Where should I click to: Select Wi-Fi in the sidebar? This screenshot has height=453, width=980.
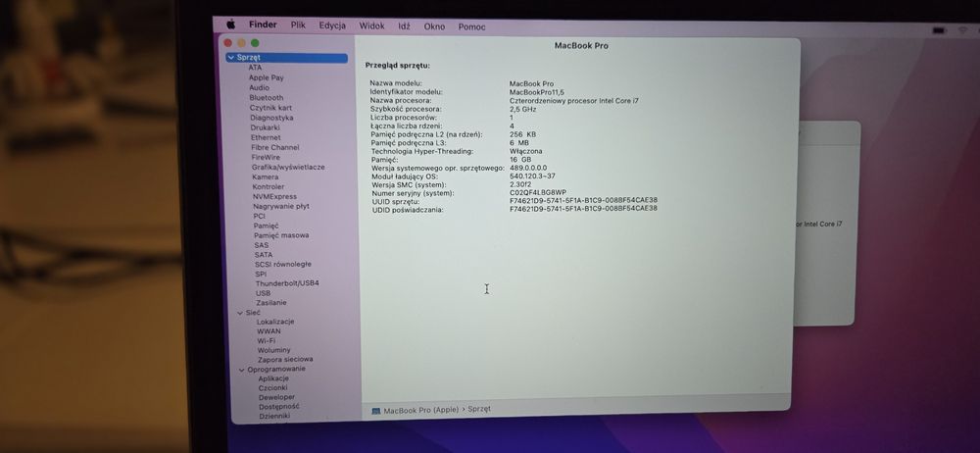(267, 341)
